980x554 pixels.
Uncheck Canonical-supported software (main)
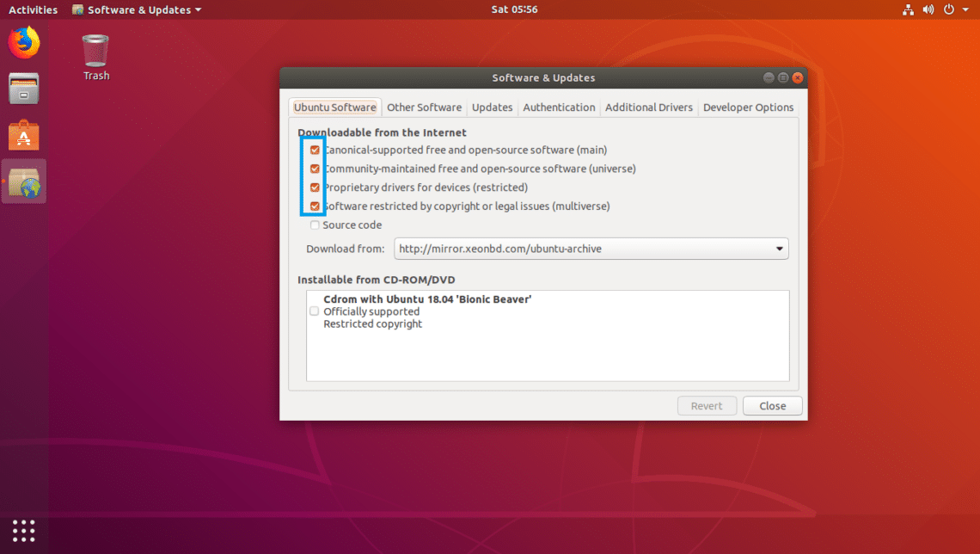(x=315, y=150)
